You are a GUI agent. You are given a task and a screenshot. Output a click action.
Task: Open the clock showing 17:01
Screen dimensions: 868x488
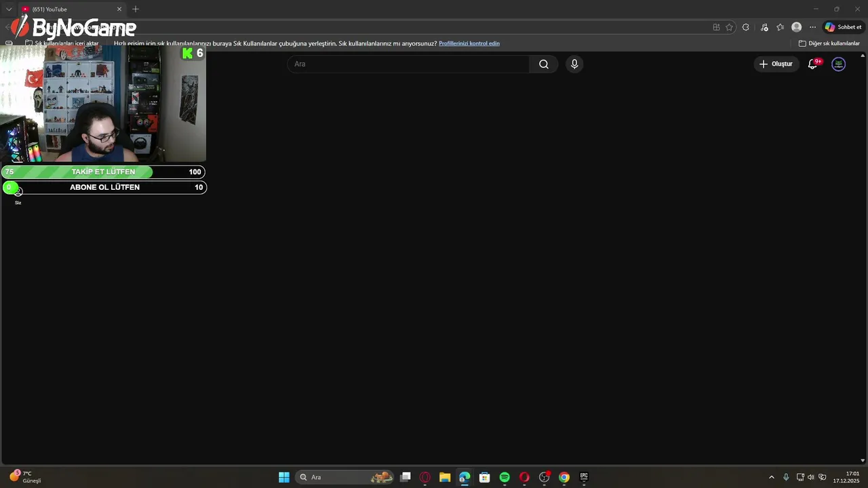[848, 477]
